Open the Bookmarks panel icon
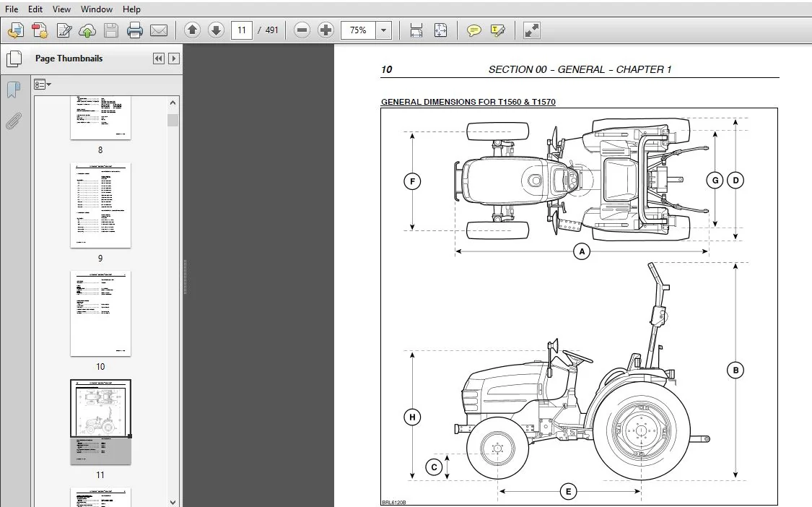The width and height of the screenshot is (812, 507). [14, 90]
